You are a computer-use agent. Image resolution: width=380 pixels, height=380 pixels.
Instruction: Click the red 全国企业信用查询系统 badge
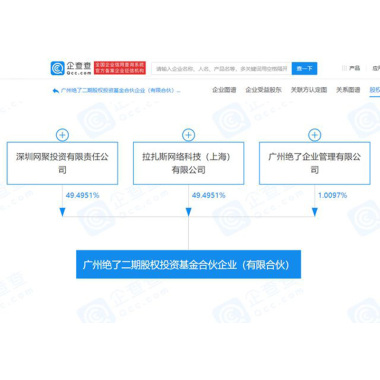pos(120,68)
